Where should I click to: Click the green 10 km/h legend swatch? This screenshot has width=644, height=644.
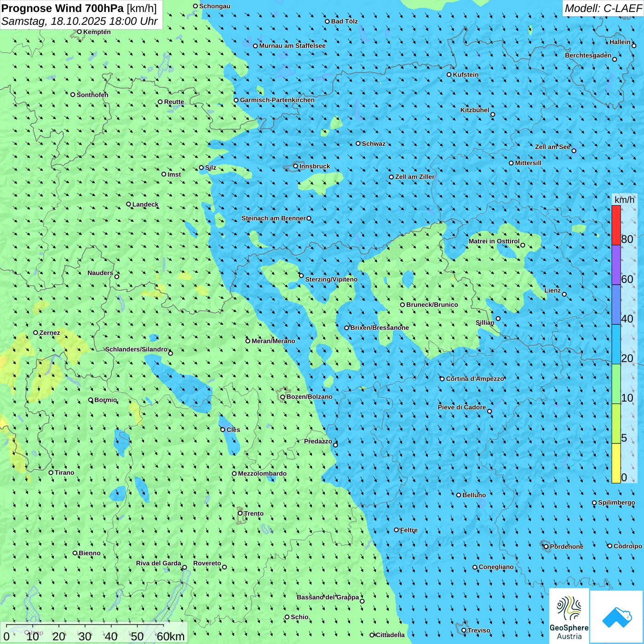click(x=616, y=384)
